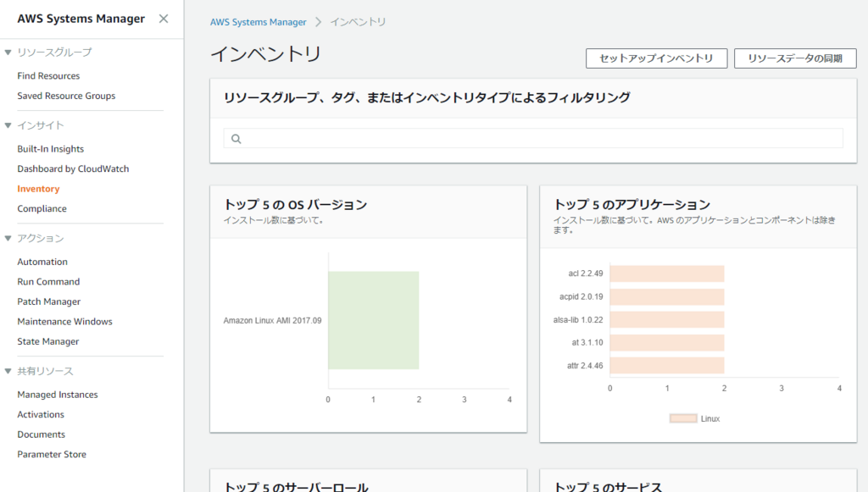868x492 pixels.
Task: Click the Amazon Linux AMI 2017.09 label
Action: click(x=272, y=321)
